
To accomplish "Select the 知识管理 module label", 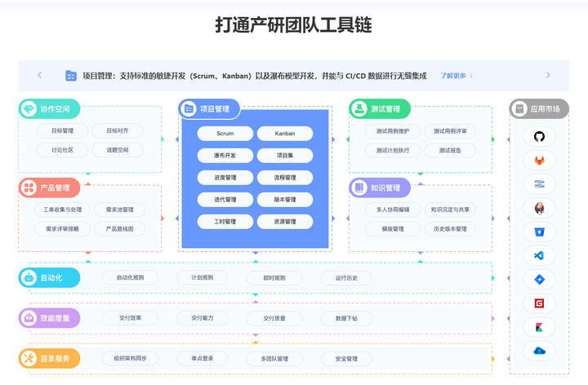I will click(385, 188).
